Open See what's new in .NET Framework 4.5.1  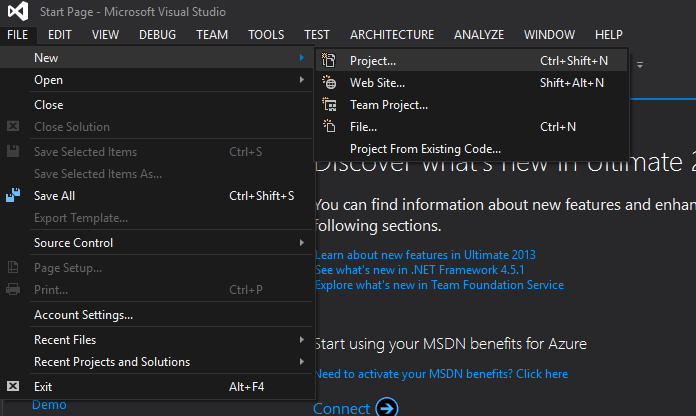click(420, 270)
